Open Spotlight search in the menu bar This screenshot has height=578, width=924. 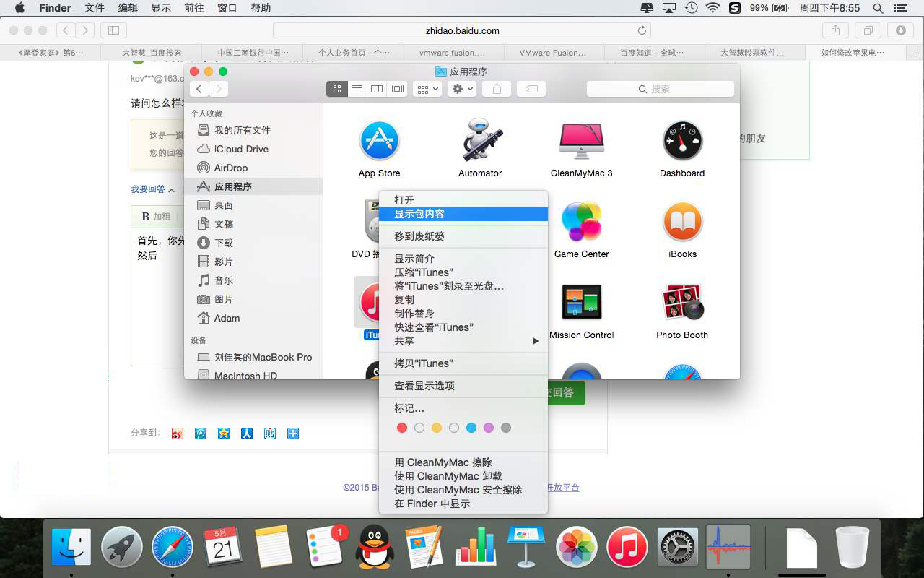pyautogui.click(x=878, y=8)
